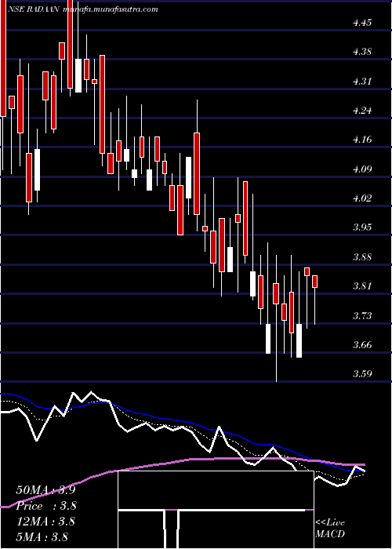Click the 4.24 price axis label
Screen dimensions: 392x549
(x=362, y=111)
